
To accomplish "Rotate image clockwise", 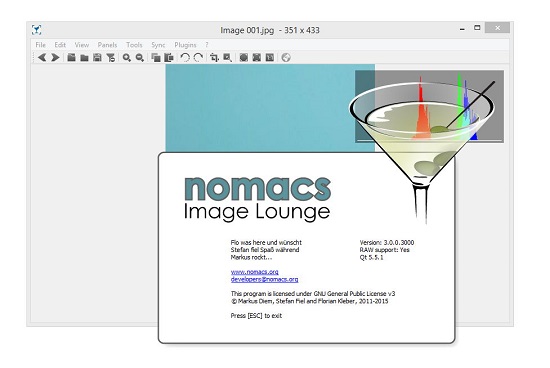I will [198, 58].
